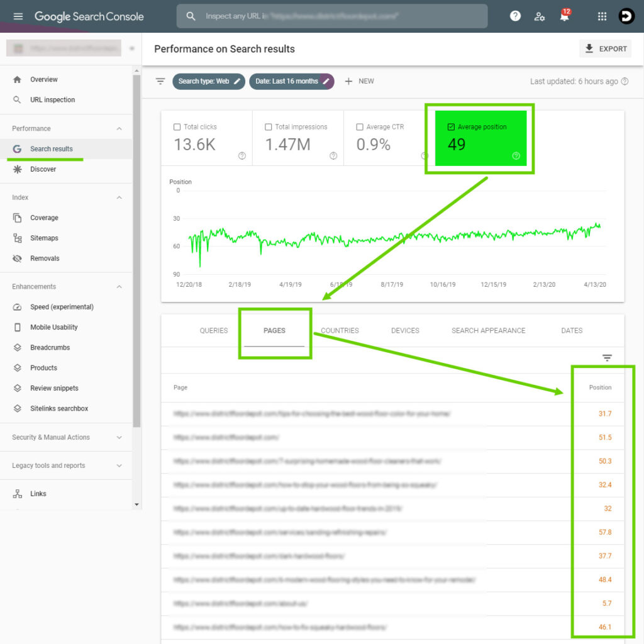This screenshot has width=644, height=644.
Task: Open Search results in sidebar
Action: [66, 149]
